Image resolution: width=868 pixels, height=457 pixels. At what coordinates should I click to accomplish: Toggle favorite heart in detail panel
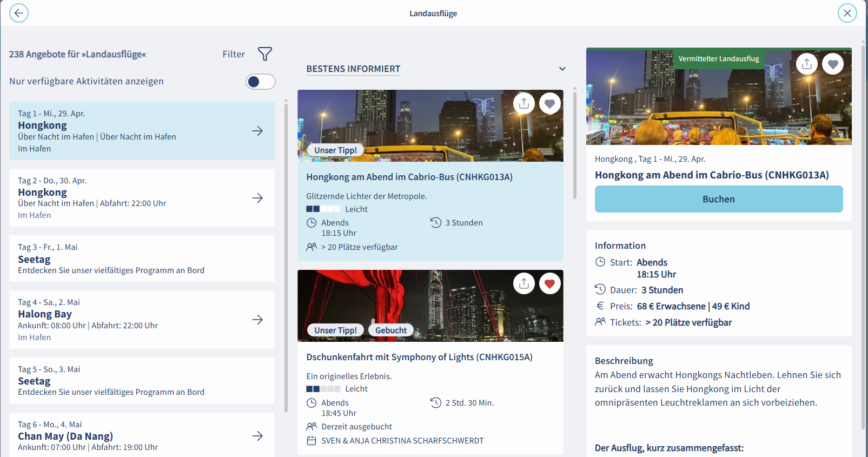833,64
